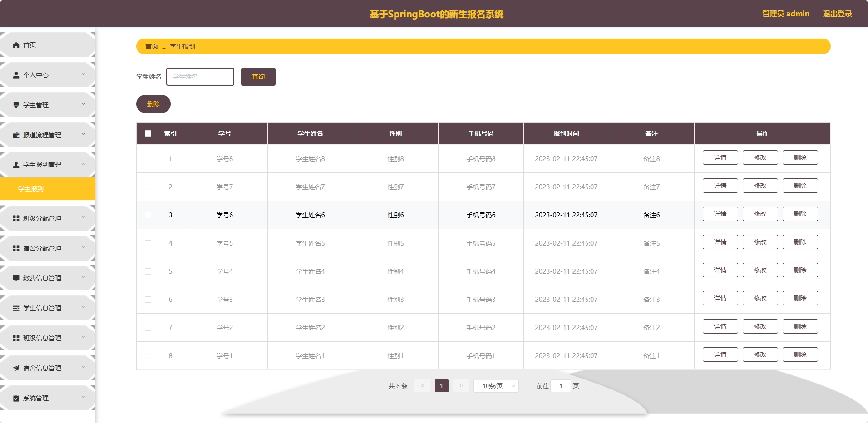Expand 宿舍分配管理 menu chevron
This screenshot has width=868, height=423.
[x=84, y=247]
